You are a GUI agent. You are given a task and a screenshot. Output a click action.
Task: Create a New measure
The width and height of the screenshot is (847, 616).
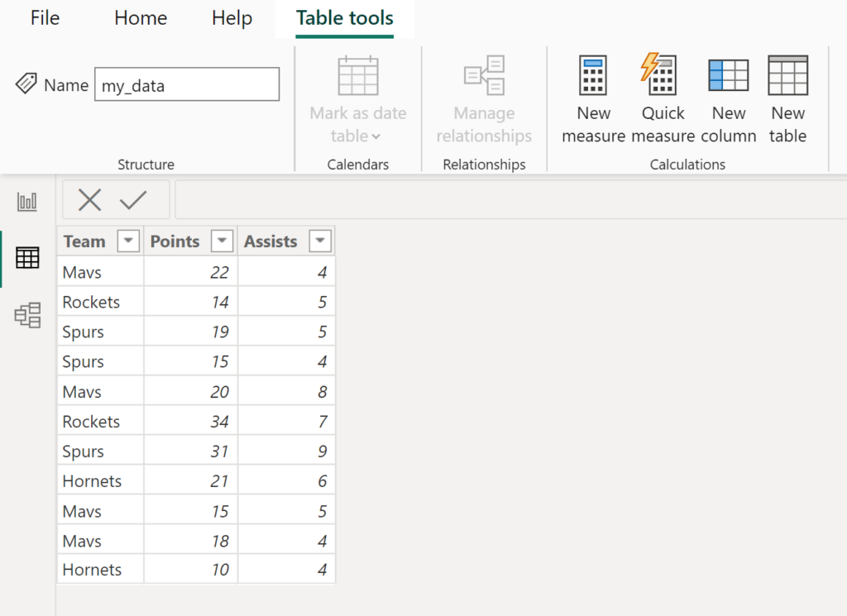tap(593, 98)
